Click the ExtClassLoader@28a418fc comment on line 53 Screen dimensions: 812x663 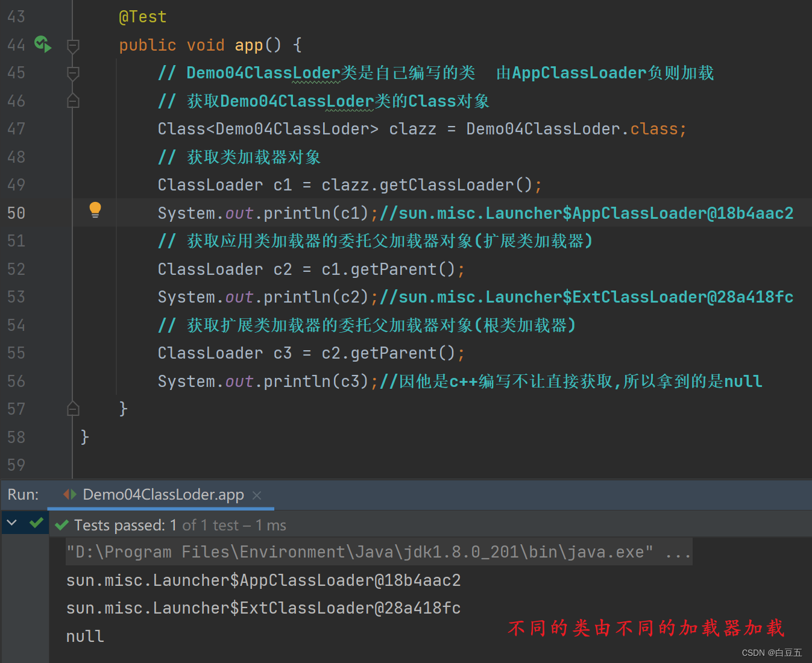[x=587, y=297]
